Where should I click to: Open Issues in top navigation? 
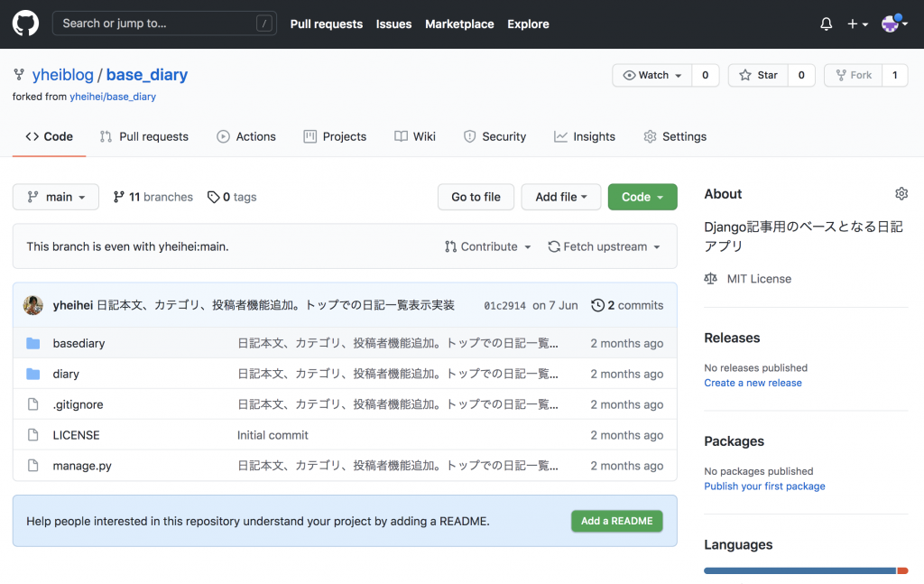pyautogui.click(x=393, y=24)
